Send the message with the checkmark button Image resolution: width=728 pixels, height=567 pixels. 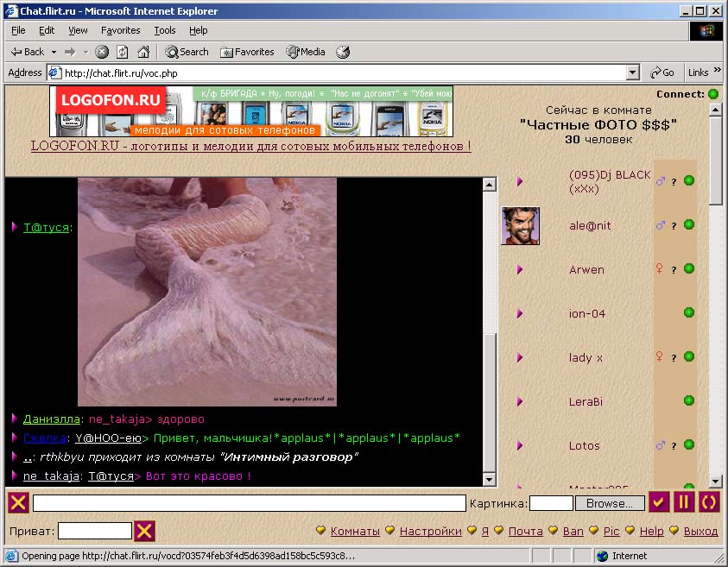tap(658, 502)
